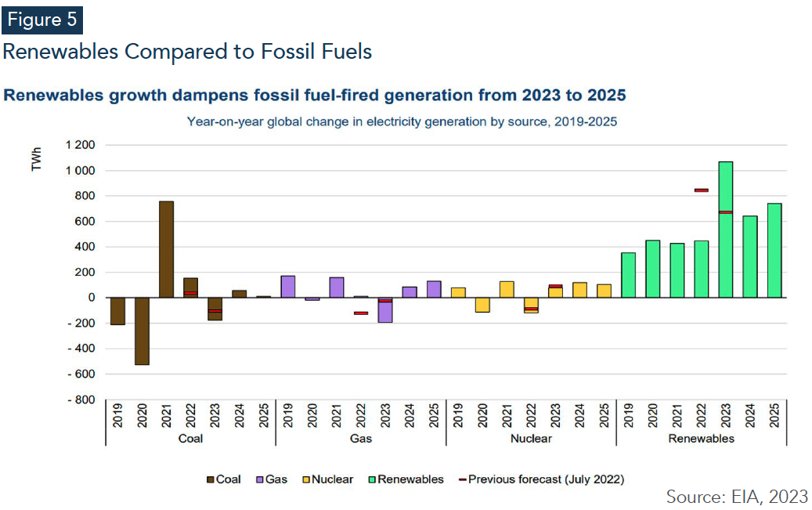Select the Coal 2020 negative bar

pos(142,331)
